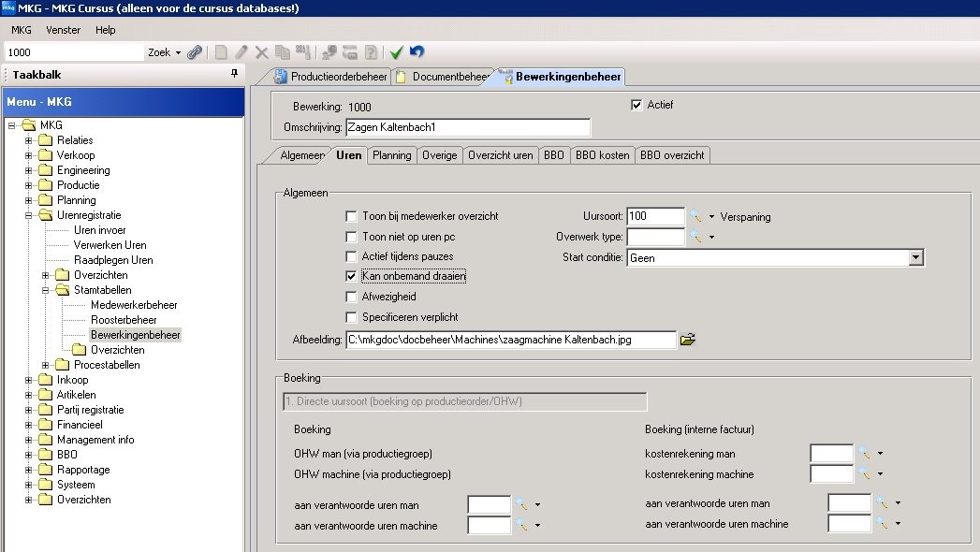Switch to the Overzicht uren tab
The image size is (980, 552).
tap(501, 155)
